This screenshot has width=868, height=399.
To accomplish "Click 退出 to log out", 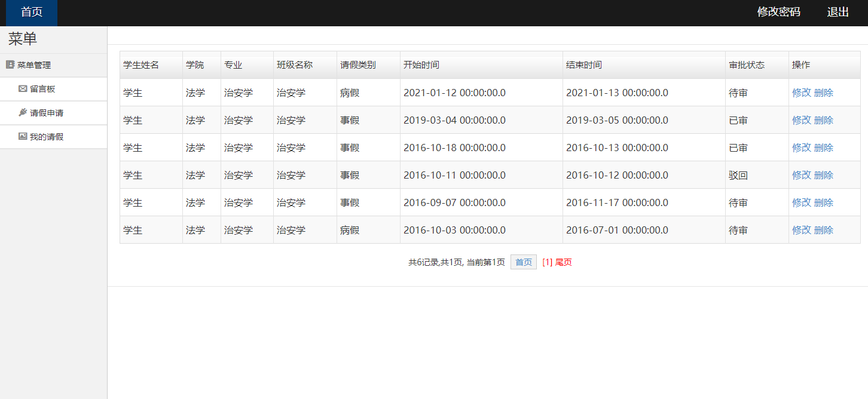I will pos(838,11).
